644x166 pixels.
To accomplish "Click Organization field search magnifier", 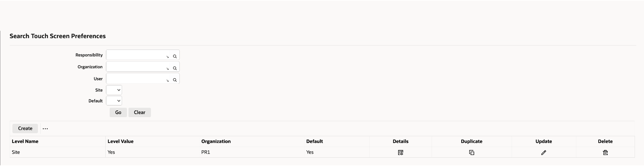I will tap(175, 68).
